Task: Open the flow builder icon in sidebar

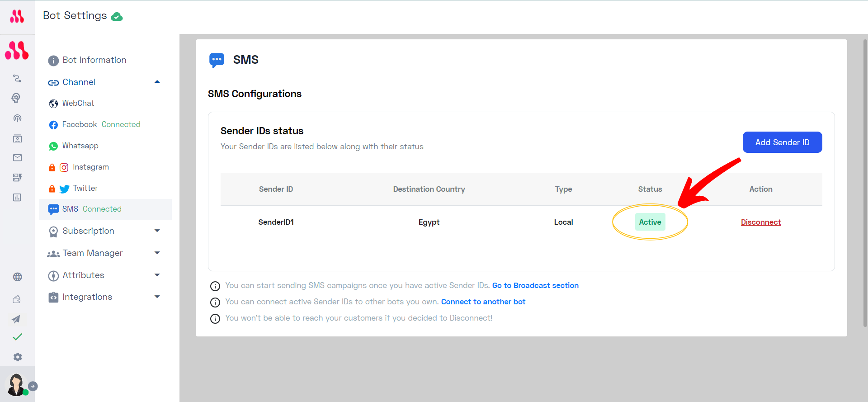Action: point(17,78)
